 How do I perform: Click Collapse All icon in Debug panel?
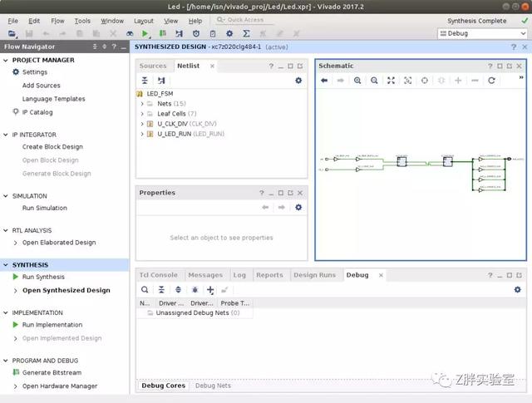coord(161,290)
